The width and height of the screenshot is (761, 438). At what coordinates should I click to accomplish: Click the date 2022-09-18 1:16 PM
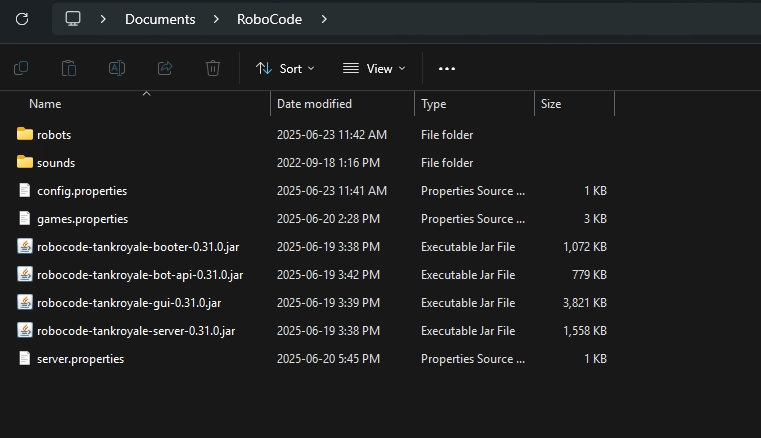[x=328, y=163]
